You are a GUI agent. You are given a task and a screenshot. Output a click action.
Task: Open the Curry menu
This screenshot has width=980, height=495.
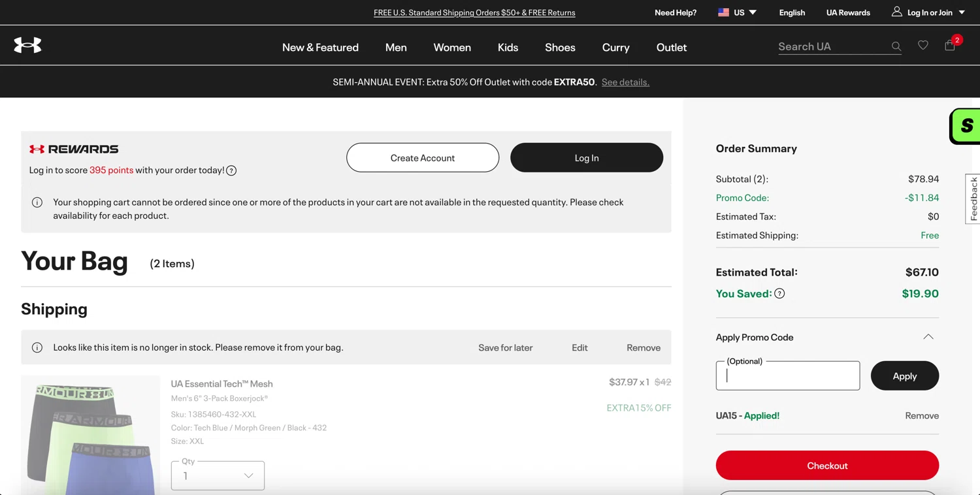pyautogui.click(x=615, y=47)
